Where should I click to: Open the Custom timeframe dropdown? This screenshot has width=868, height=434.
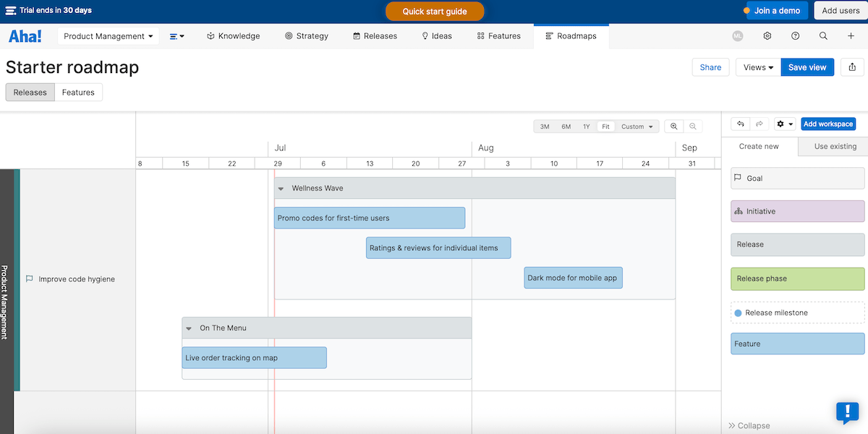637,127
